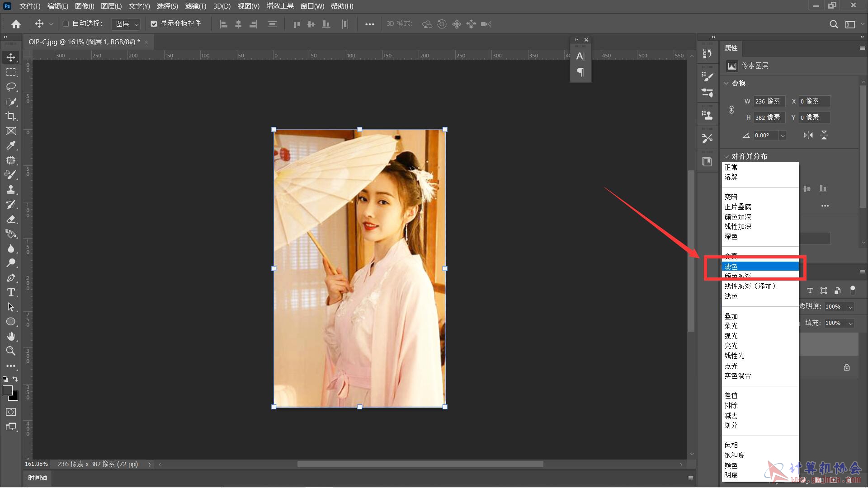
Task: Select the Zoom tool
Action: [x=11, y=351]
